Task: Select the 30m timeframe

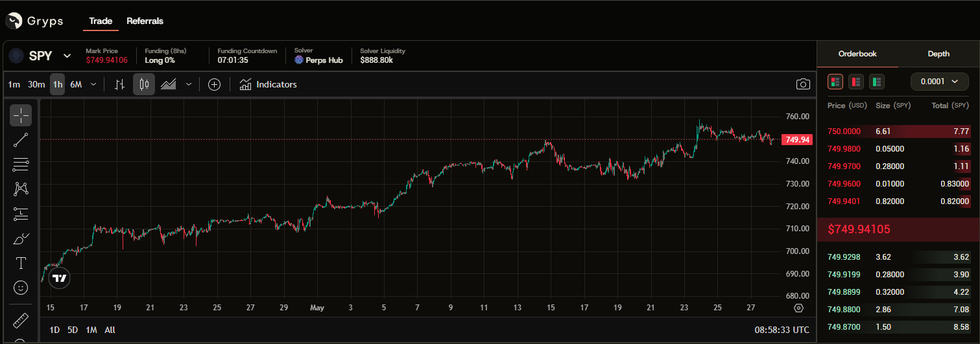Action: pyautogui.click(x=36, y=84)
